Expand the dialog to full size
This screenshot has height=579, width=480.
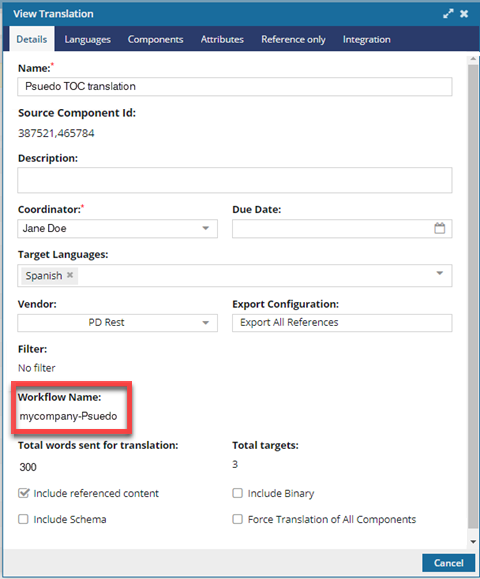[448, 14]
